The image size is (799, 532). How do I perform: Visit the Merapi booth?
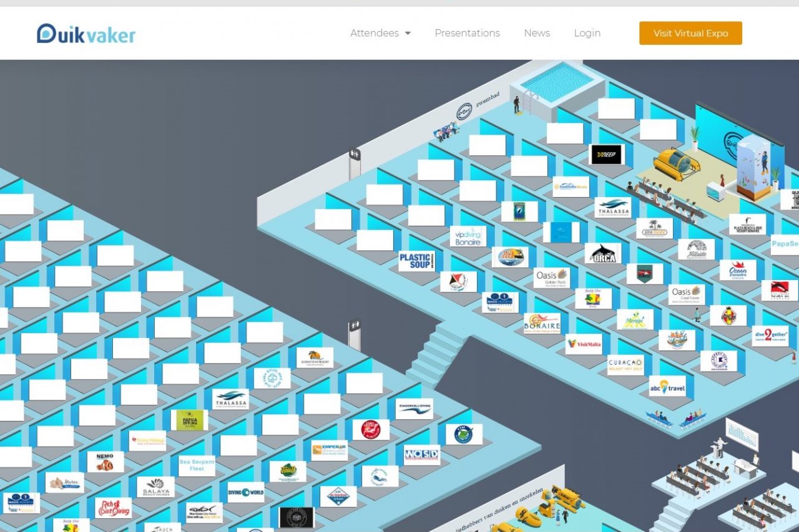[635, 319]
